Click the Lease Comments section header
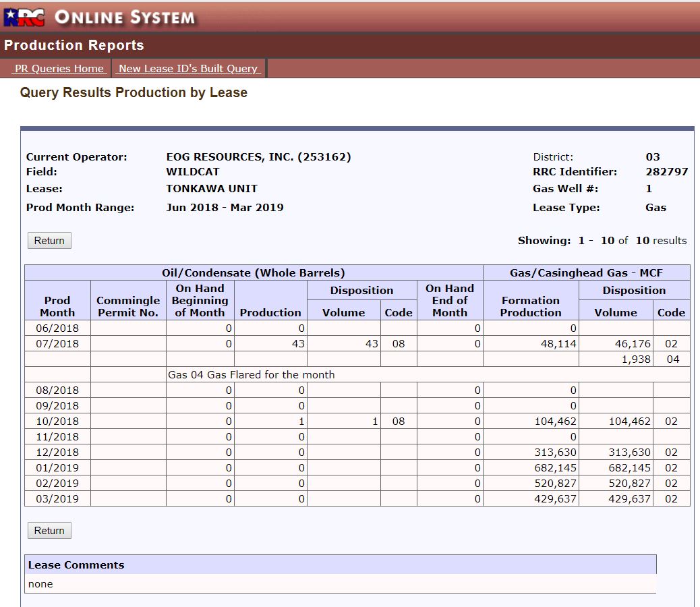The width and height of the screenshot is (700, 607). (76, 565)
